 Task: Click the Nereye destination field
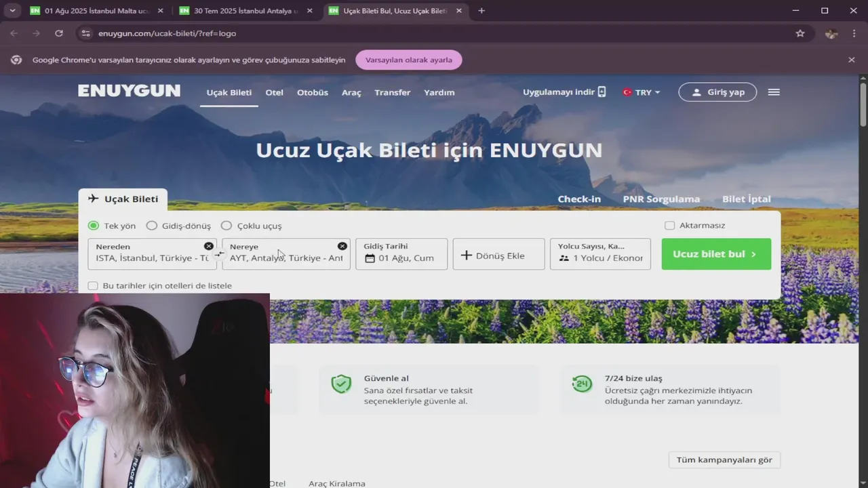tap(286, 253)
